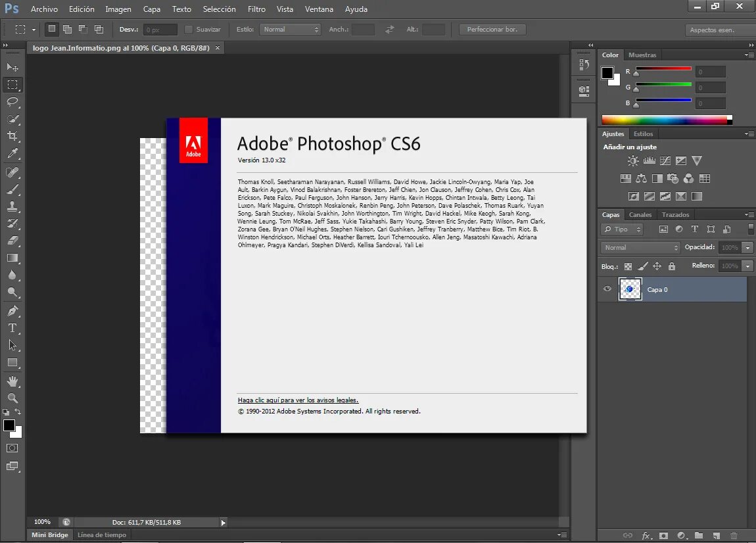Image resolution: width=756 pixels, height=543 pixels.
Task: Select the Brush tool
Action: [12, 189]
